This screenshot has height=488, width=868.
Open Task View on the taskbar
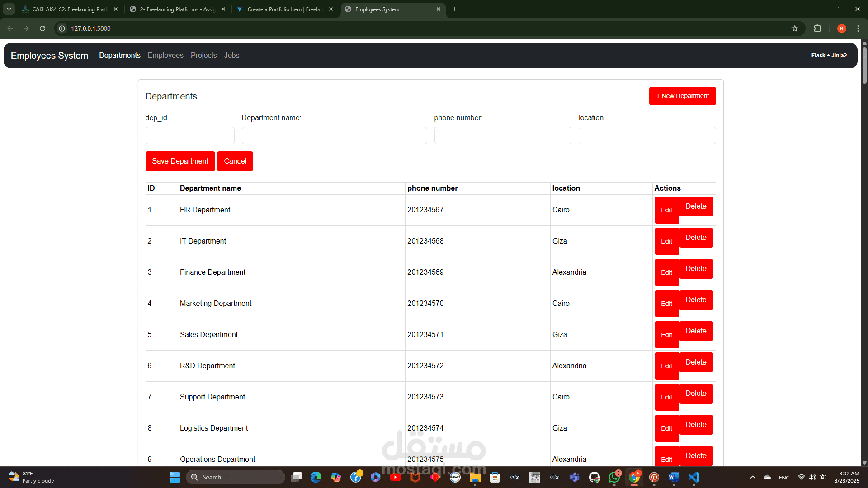click(296, 477)
